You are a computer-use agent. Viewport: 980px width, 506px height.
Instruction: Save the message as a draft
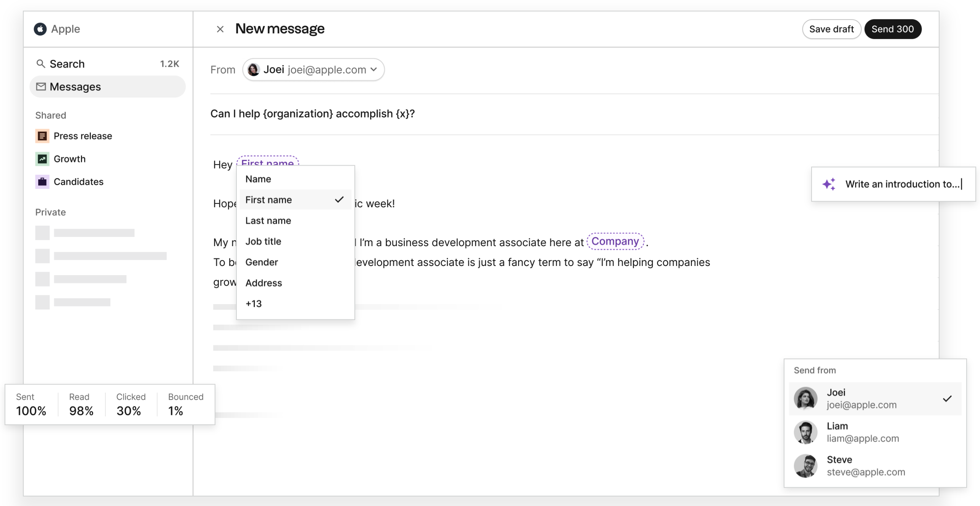point(831,29)
